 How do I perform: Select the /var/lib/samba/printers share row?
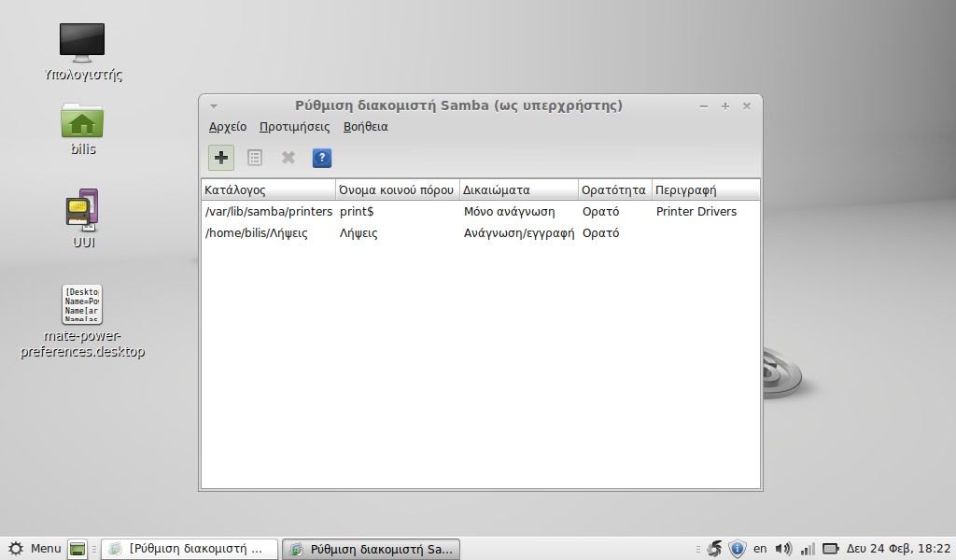481,212
